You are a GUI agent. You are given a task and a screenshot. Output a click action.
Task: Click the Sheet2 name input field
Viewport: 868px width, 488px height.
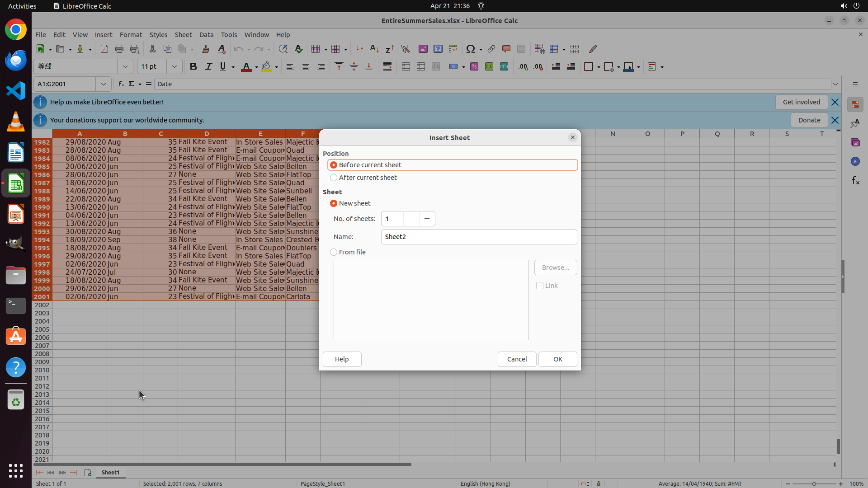pyautogui.click(x=479, y=237)
